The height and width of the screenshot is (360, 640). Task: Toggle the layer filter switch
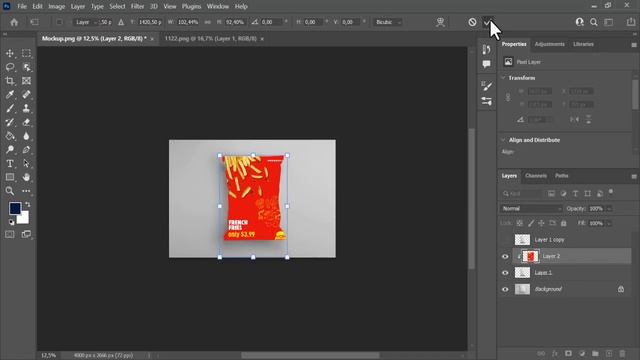coord(611,192)
